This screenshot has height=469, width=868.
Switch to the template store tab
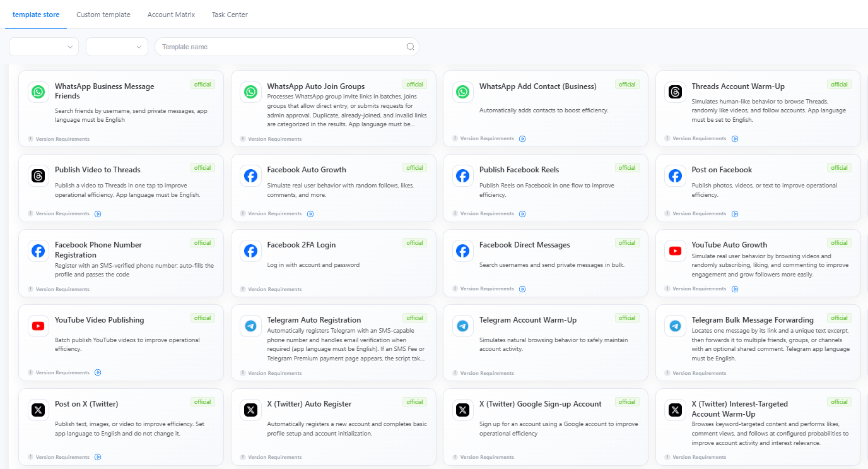coord(36,15)
